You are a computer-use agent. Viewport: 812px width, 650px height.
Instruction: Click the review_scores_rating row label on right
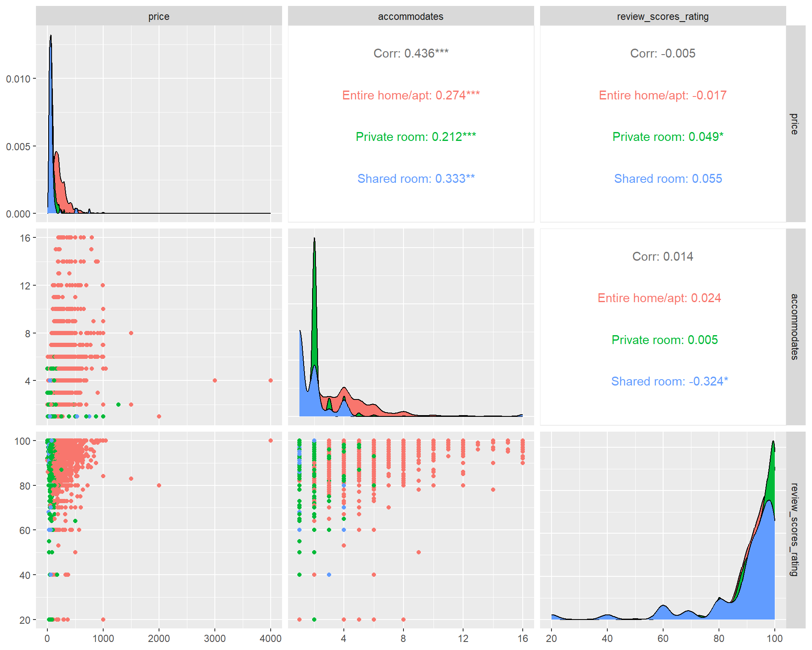coord(795,529)
